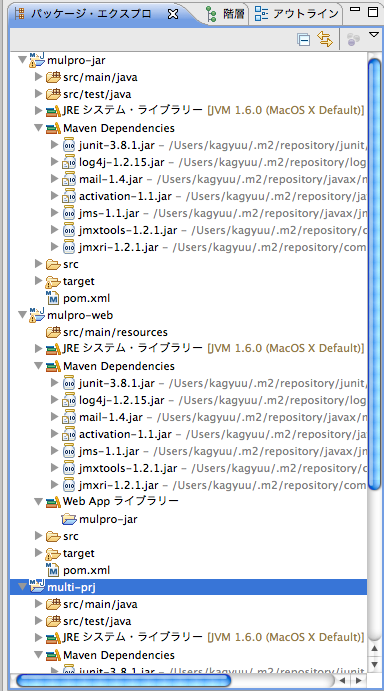
Task: Click log4j-1.2.15.jar icon in mulpro-jar
Action: (69, 162)
